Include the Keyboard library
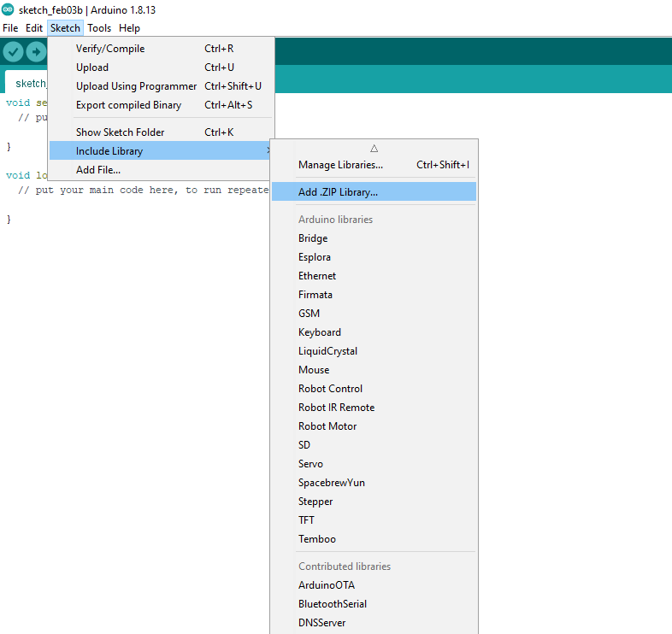672x634 pixels. click(x=374, y=332)
